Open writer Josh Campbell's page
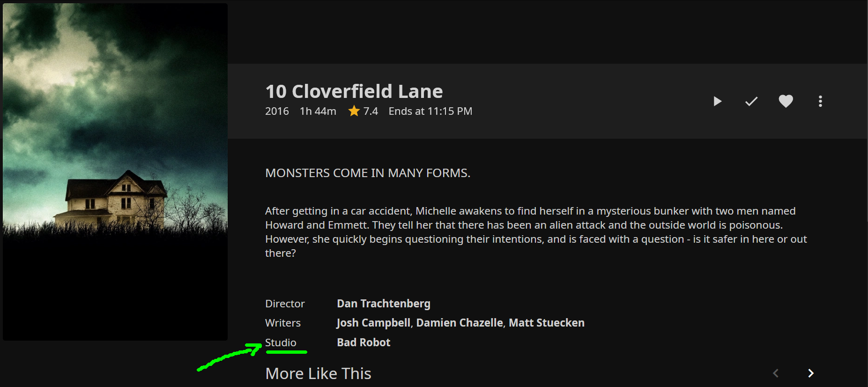This screenshot has height=387, width=868. click(x=373, y=323)
